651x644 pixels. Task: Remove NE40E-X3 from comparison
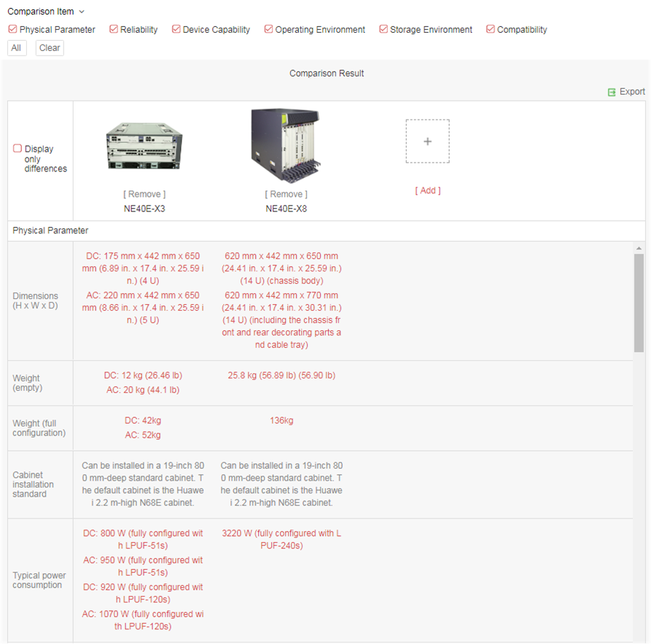click(x=144, y=194)
